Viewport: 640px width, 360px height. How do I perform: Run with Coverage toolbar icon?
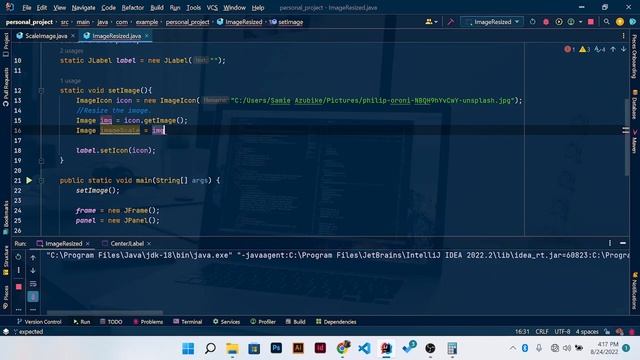point(559,22)
